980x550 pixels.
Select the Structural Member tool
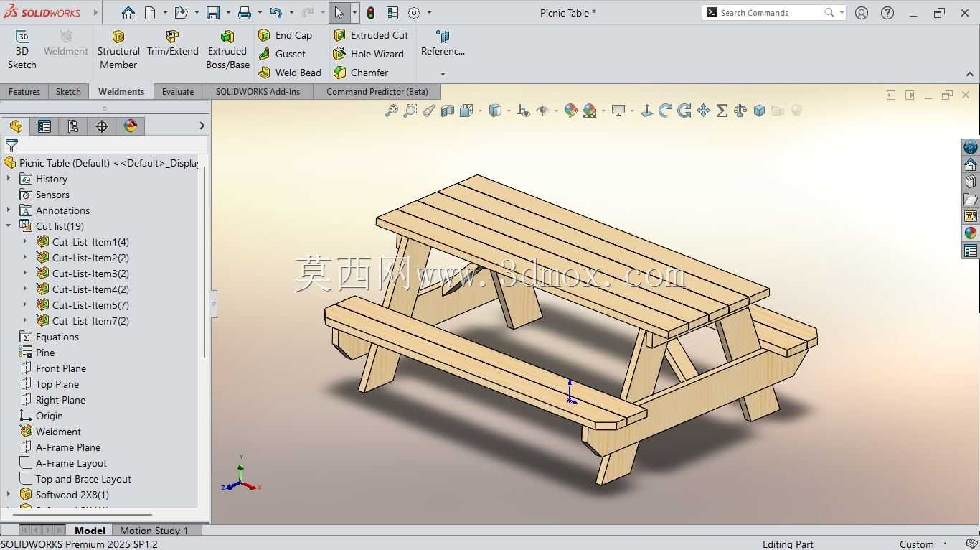point(118,50)
